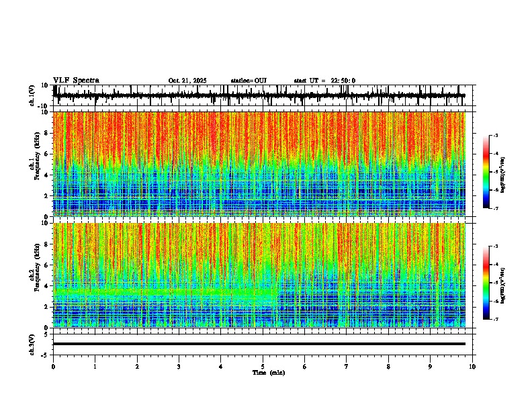Click time axis tick '9'
Screen dimensions: 532x411
(430, 367)
